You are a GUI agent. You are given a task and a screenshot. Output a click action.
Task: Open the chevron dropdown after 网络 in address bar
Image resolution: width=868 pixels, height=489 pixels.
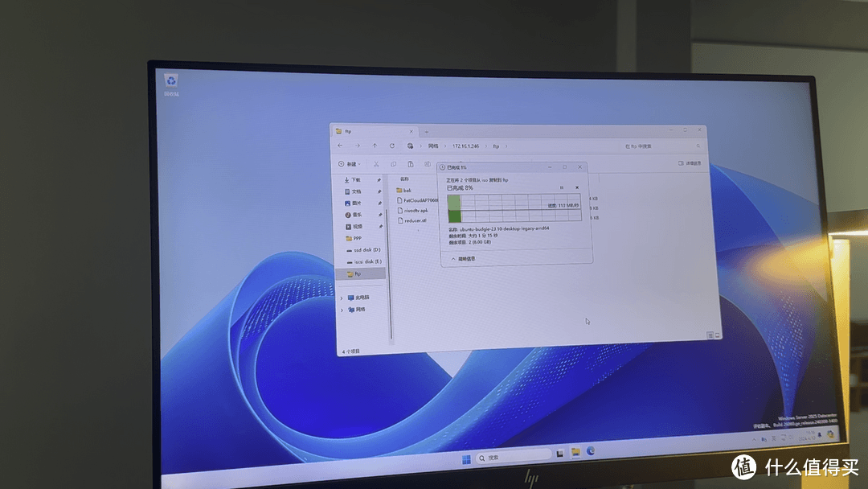pos(444,146)
